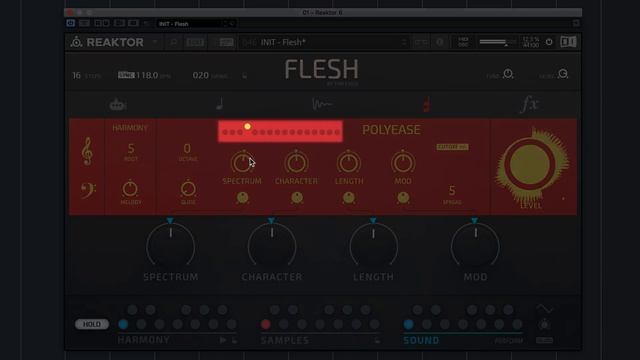Click the large macro Mod knob
This screenshot has width=640, height=360.
coord(475,246)
